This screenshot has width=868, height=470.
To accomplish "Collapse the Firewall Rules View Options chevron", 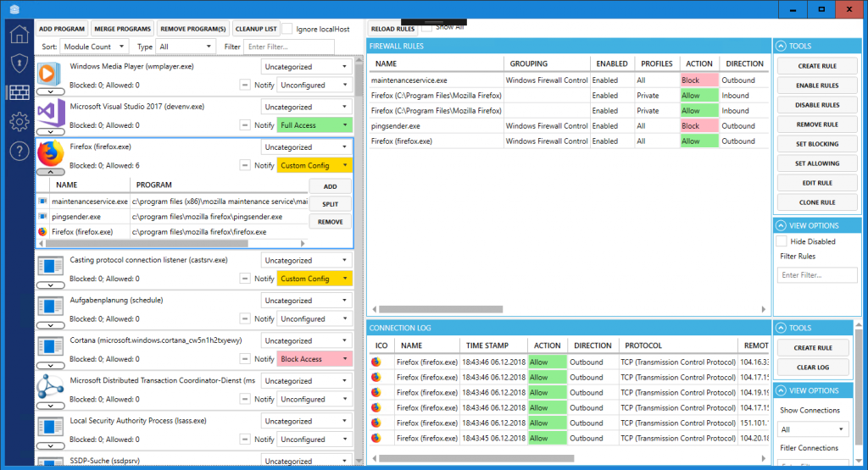I will click(x=781, y=225).
